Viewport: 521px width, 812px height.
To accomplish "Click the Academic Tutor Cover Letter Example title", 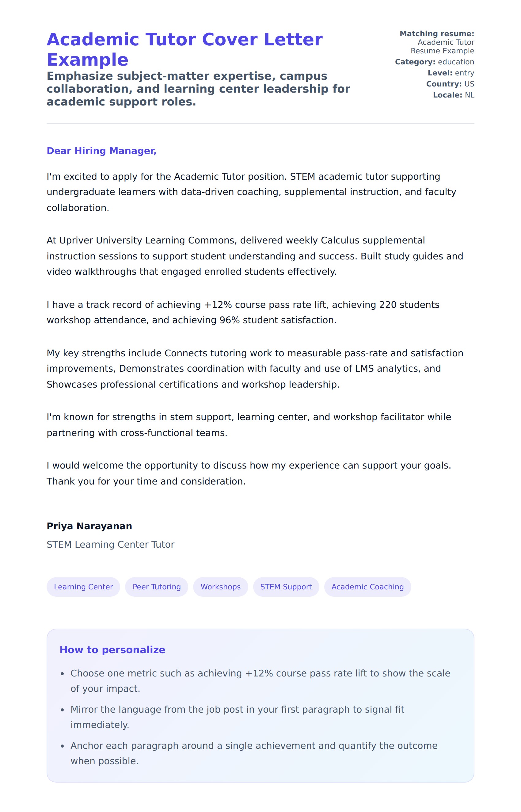I will pyautogui.click(x=184, y=49).
